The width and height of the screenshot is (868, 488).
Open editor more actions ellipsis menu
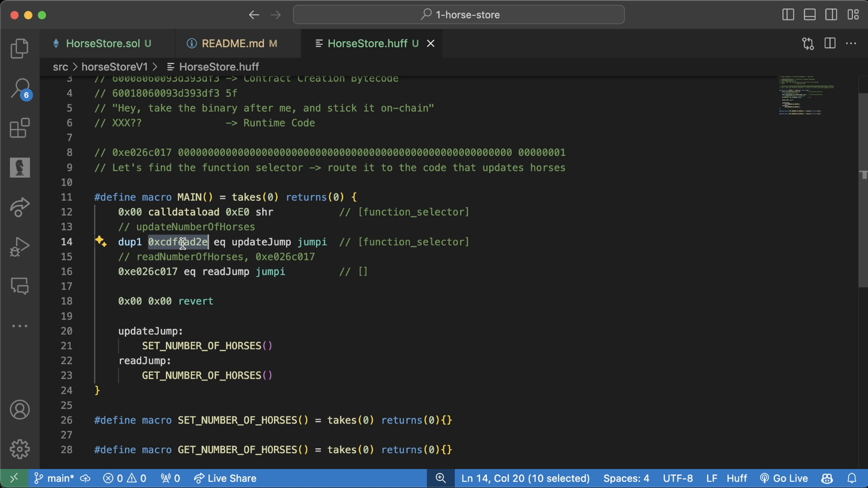click(852, 43)
